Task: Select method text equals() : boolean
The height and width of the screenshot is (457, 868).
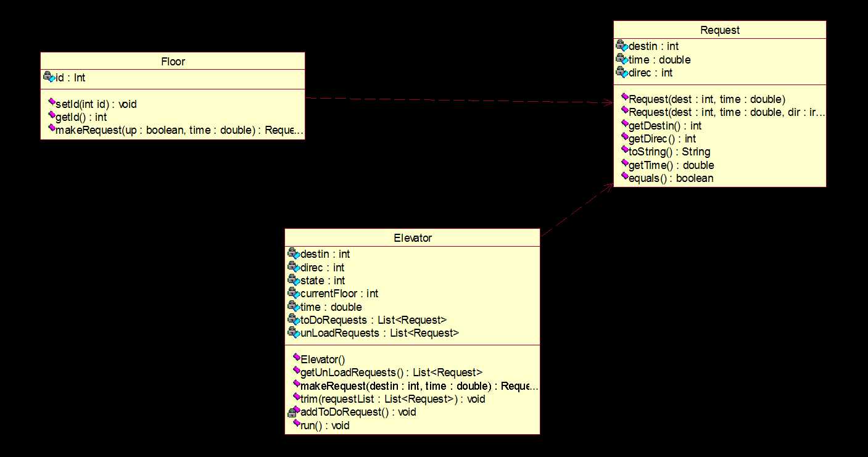Action: (671, 178)
